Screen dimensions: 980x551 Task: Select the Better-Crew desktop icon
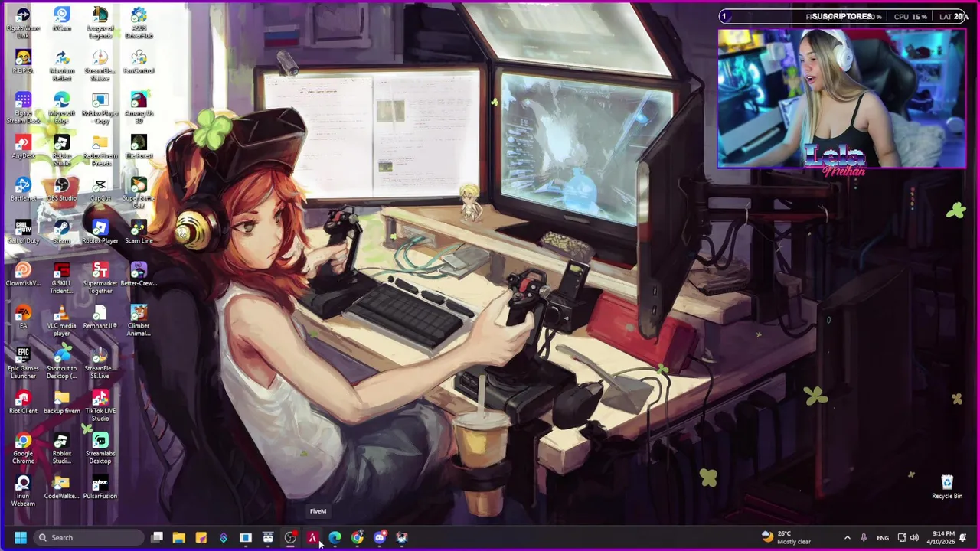pos(139,275)
